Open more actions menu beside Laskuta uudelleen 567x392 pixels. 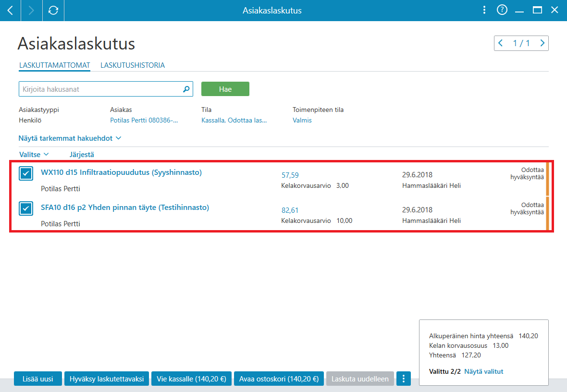403,379
